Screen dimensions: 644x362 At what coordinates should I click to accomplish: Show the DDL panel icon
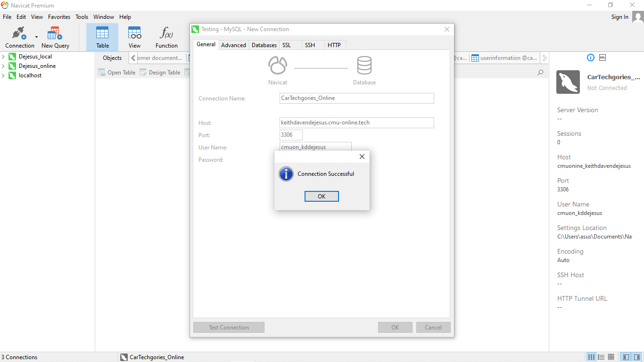click(x=603, y=58)
